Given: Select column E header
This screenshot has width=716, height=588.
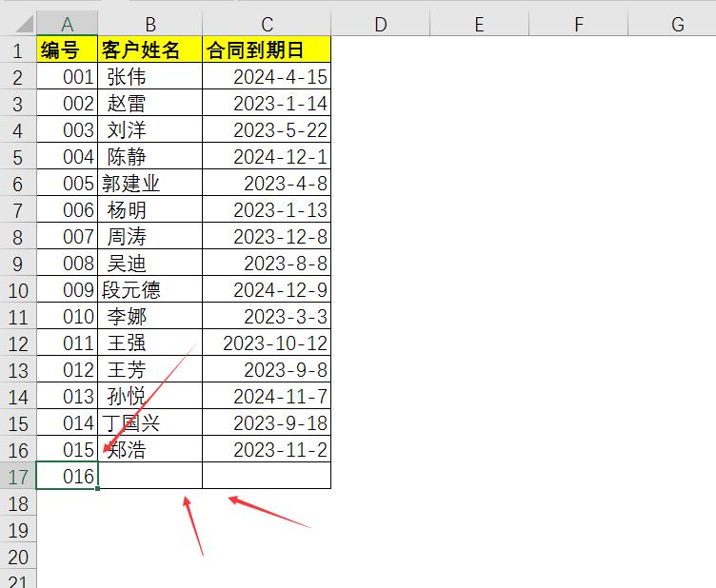Looking at the screenshot, I should (480, 24).
